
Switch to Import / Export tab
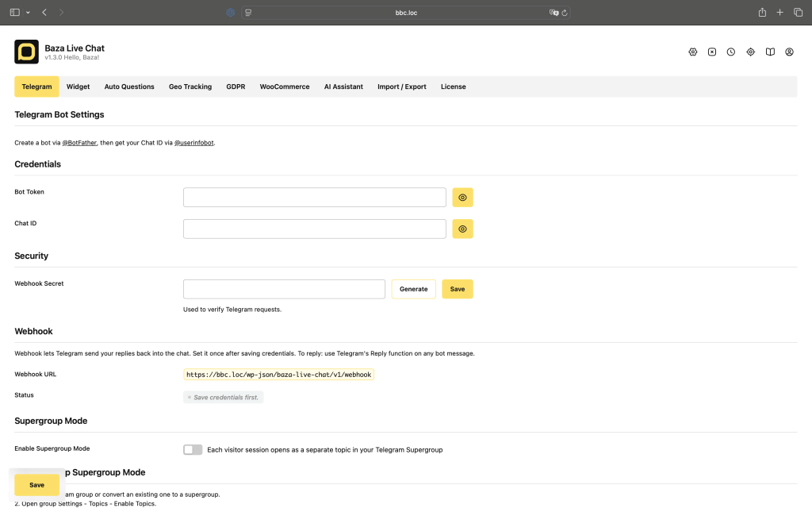tap(402, 87)
